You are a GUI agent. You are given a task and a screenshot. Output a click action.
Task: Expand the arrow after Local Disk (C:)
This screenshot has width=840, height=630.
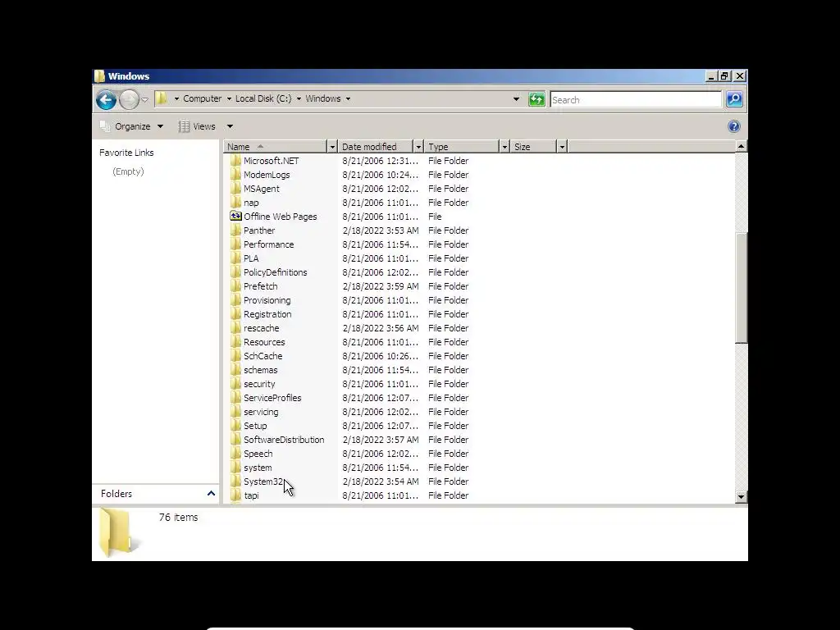pos(299,98)
